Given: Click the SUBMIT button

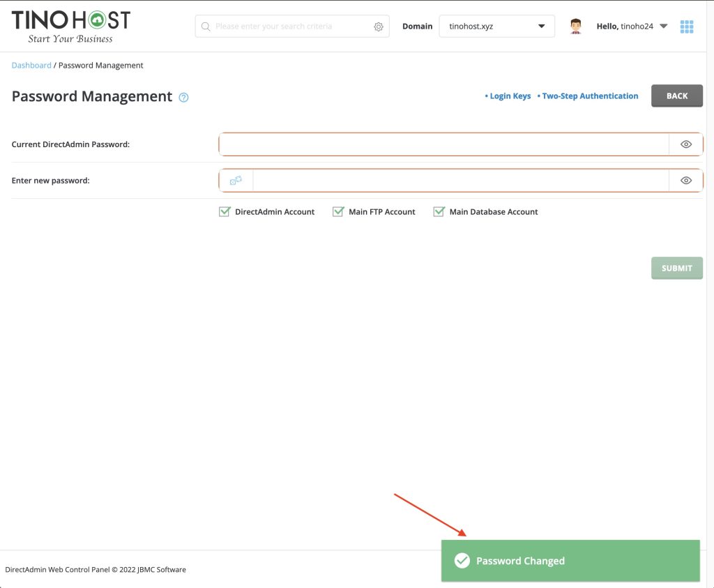Looking at the screenshot, I should tap(676, 269).
